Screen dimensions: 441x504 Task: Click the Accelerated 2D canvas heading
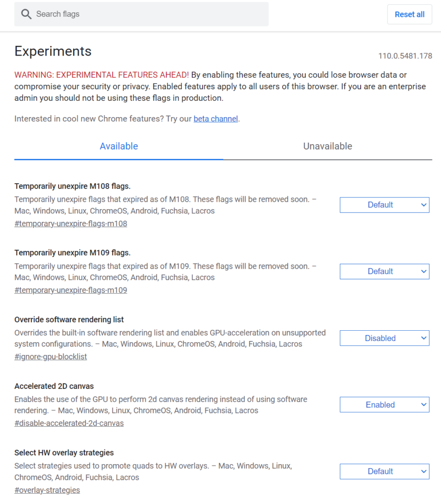(54, 386)
